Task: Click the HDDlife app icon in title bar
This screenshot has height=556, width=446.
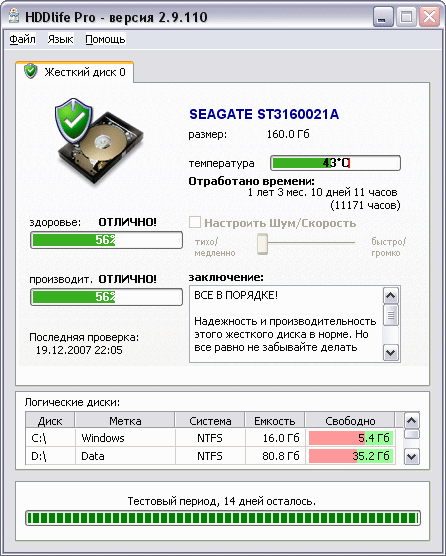Action: pyautogui.click(x=13, y=16)
